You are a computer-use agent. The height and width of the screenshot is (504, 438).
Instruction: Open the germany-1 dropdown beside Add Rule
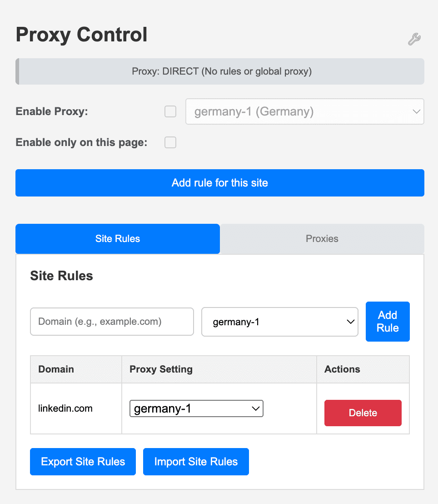tap(279, 322)
